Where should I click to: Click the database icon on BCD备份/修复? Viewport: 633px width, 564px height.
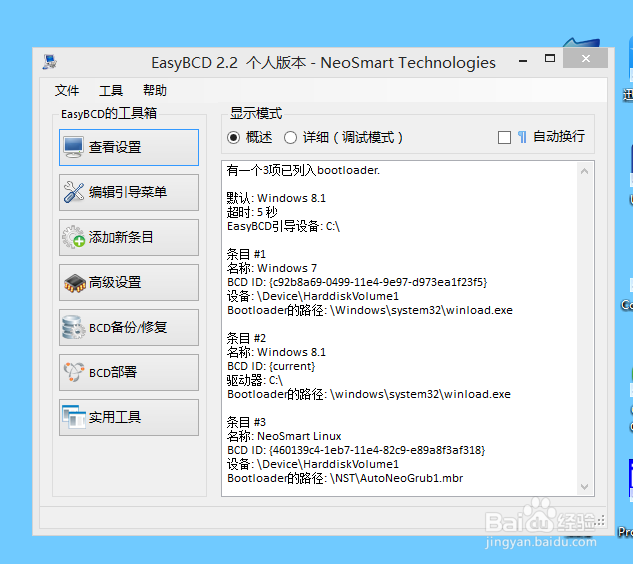pos(73,327)
